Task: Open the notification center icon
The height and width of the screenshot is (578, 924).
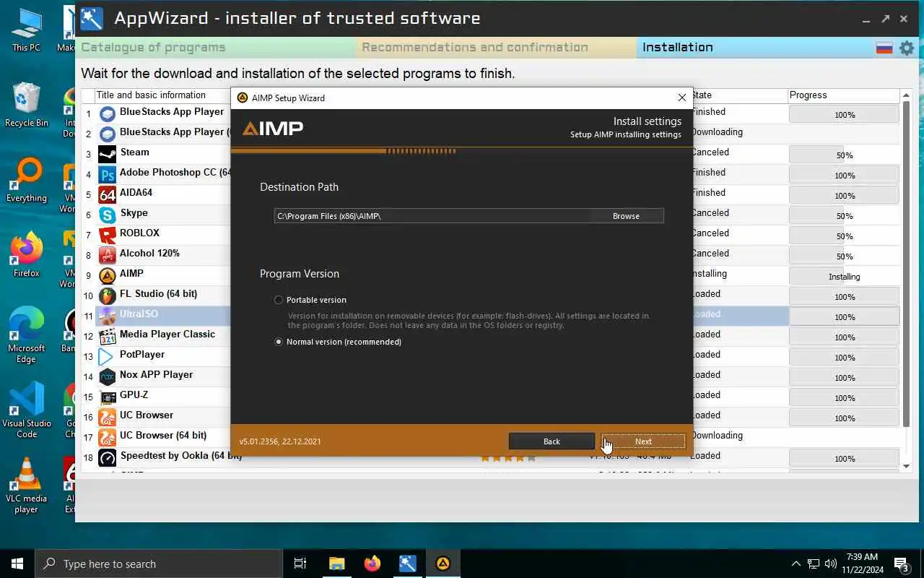Action: tap(902, 564)
